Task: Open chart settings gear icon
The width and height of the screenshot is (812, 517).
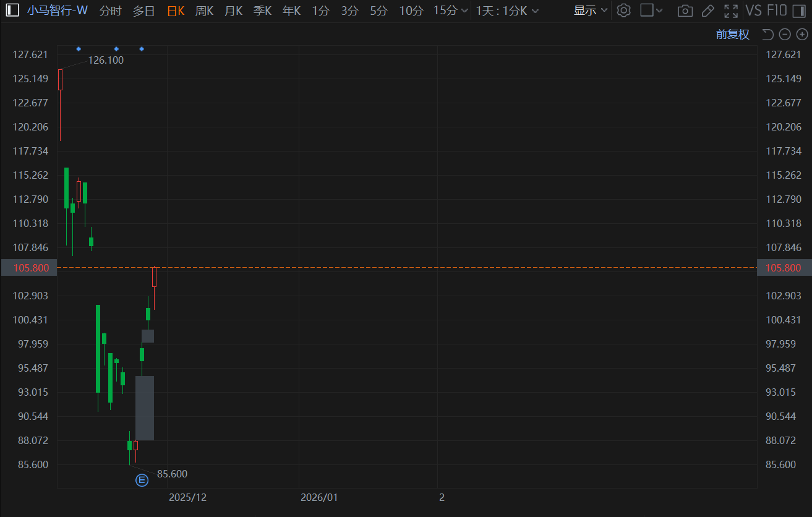Action: coord(623,11)
